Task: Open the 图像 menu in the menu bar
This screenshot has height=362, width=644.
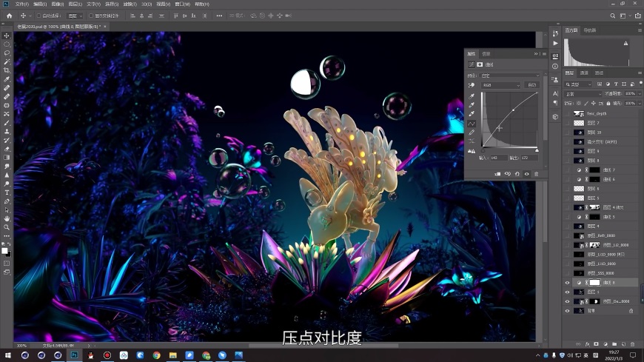Action: pos(58,4)
